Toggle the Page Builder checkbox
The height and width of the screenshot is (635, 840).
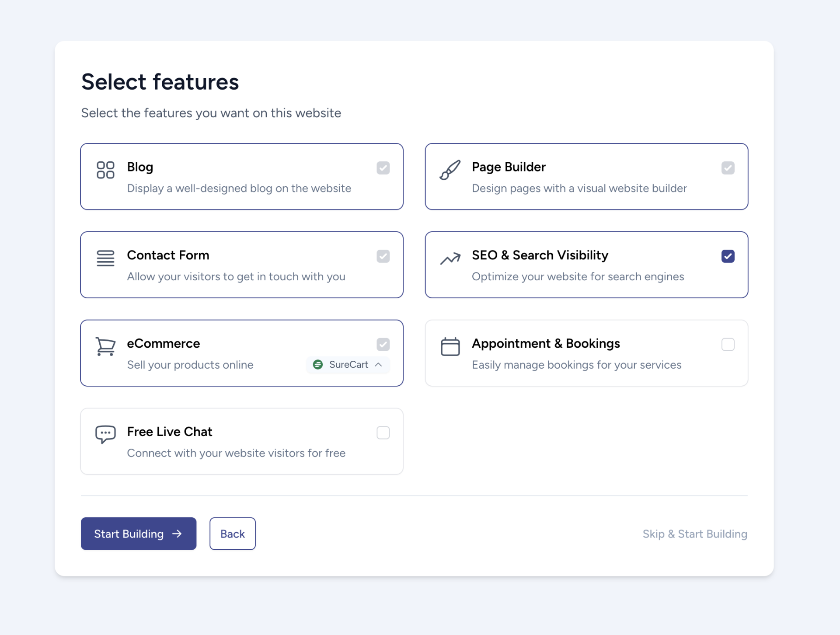(728, 168)
